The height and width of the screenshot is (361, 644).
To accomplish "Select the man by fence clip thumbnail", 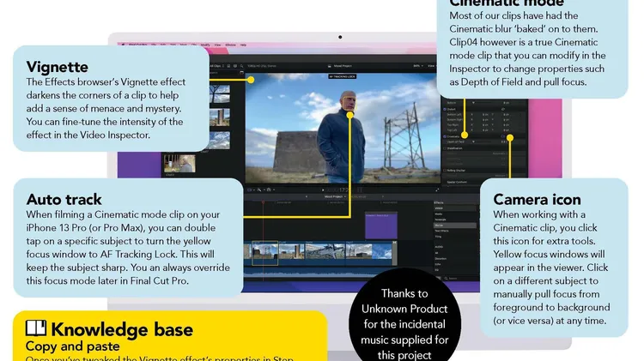I will click(179, 163).
